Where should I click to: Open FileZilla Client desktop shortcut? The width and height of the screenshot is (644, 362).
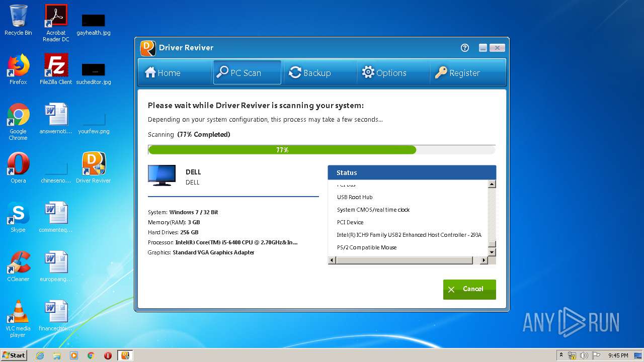click(56, 69)
